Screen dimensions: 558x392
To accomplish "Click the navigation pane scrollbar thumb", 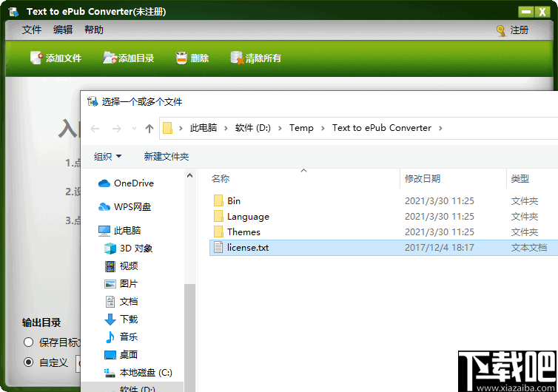I will (189, 338).
